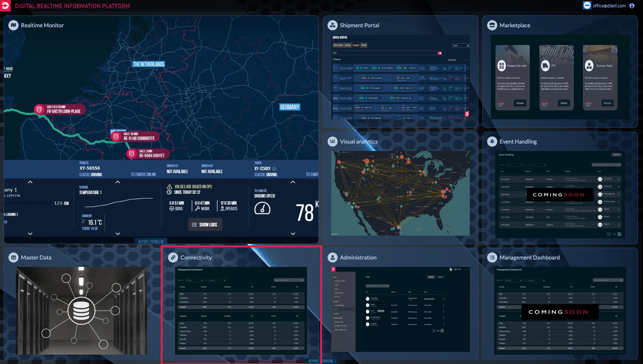Open the Shipment Portal tile icon

tap(333, 25)
